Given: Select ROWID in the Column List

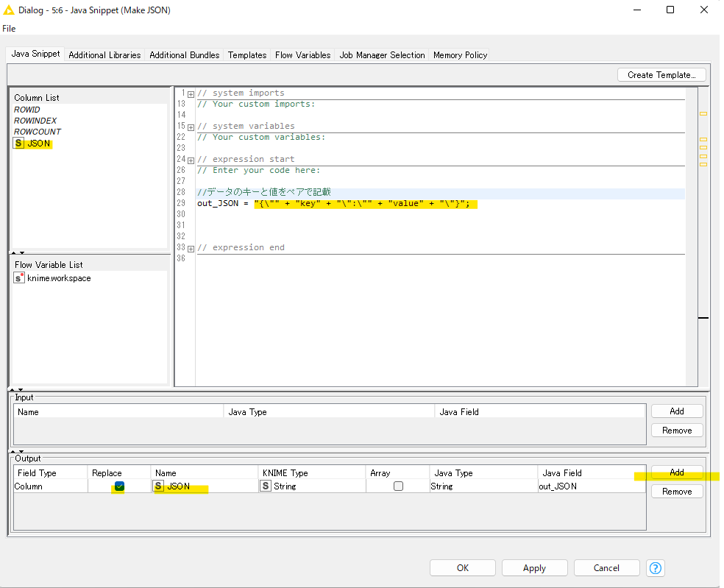Looking at the screenshot, I should (26, 109).
